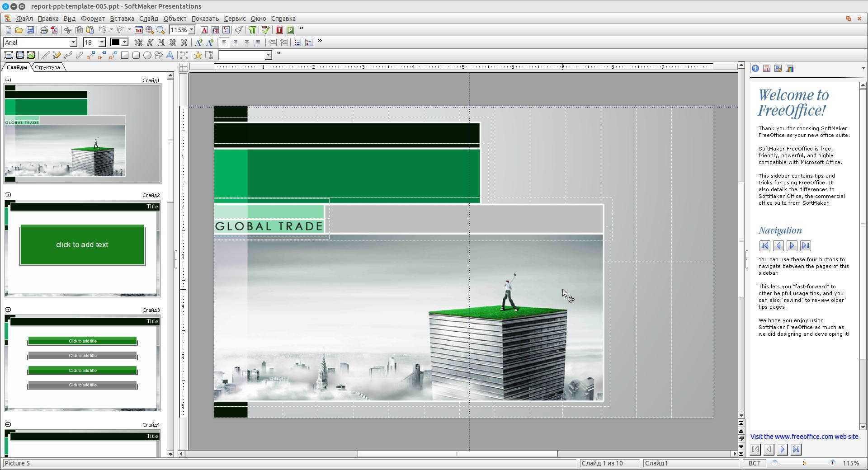
Task: Insert TextArt with the stylized A icon
Action: tap(170, 55)
